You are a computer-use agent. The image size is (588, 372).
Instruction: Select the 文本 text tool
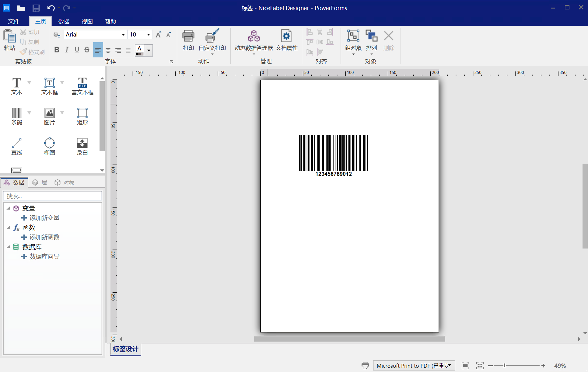[x=17, y=86]
